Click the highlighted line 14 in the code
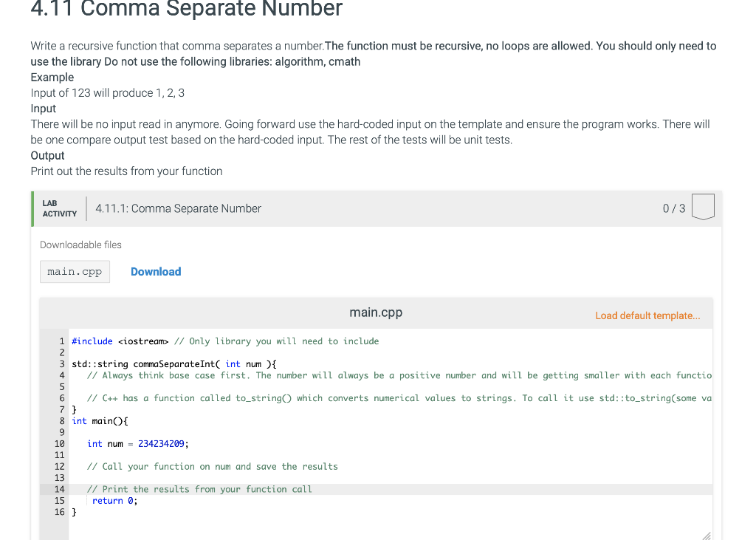Screen dimensions: 756x540 pyautogui.click(x=199, y=489)
